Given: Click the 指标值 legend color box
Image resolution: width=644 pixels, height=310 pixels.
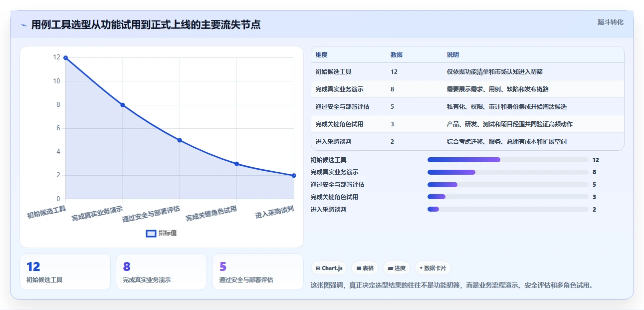Looking at the screenshot, I should tap(151, 233).
